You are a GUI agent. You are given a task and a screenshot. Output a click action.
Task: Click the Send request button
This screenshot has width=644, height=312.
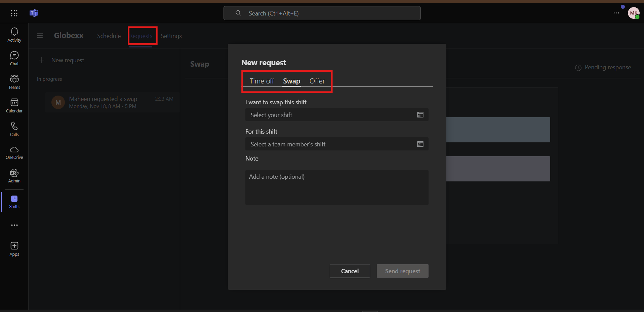coord(402,271)
